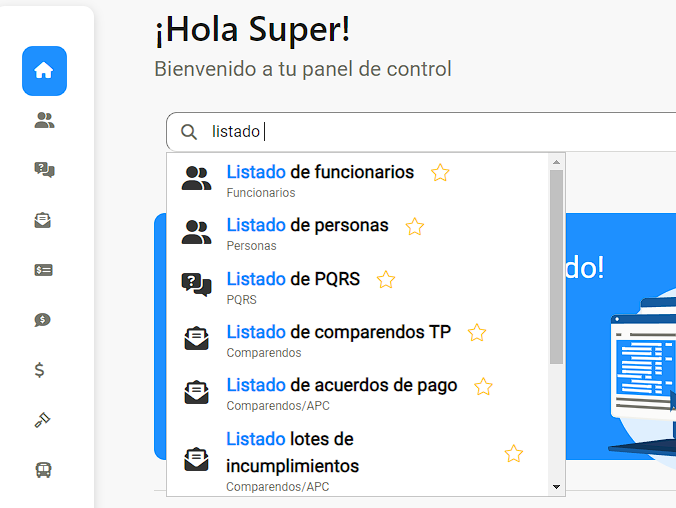This screenshot has height=508, width=676.
Task: Toggle star for Listado de personas
Action: (415, 227)
